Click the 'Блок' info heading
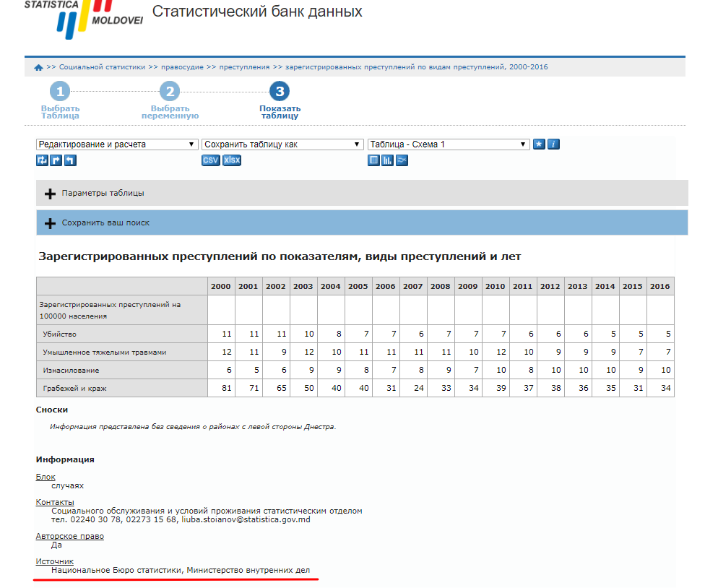Image resolution: width=705 pixels, height=588 pixels. click(46, 477)
